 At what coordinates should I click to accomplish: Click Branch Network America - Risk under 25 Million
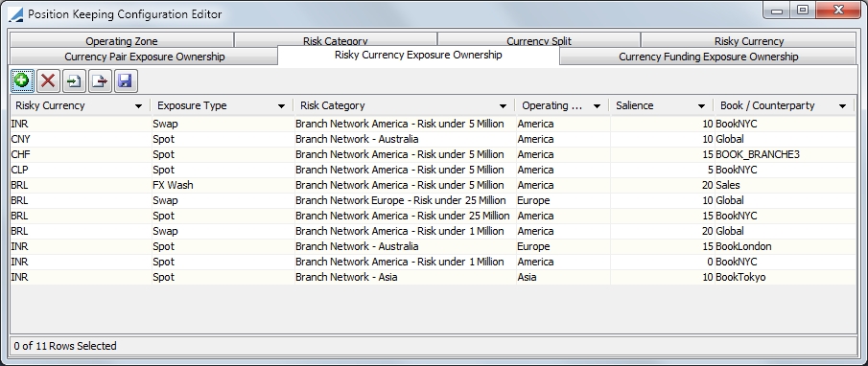[x=404, y=216]
